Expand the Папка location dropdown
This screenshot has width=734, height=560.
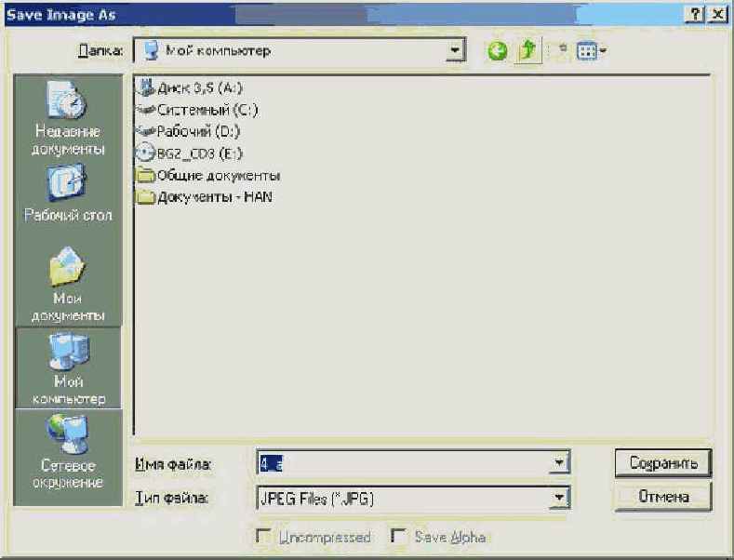[x=454, y=50]
